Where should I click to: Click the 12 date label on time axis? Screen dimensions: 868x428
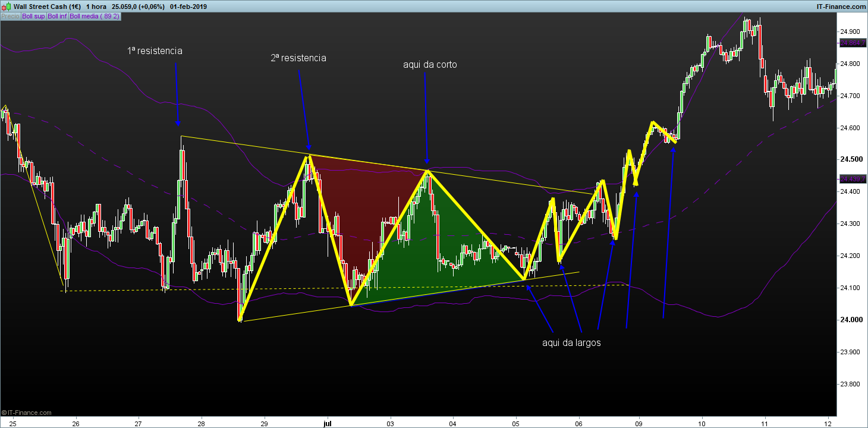click(x=828, y=424)
